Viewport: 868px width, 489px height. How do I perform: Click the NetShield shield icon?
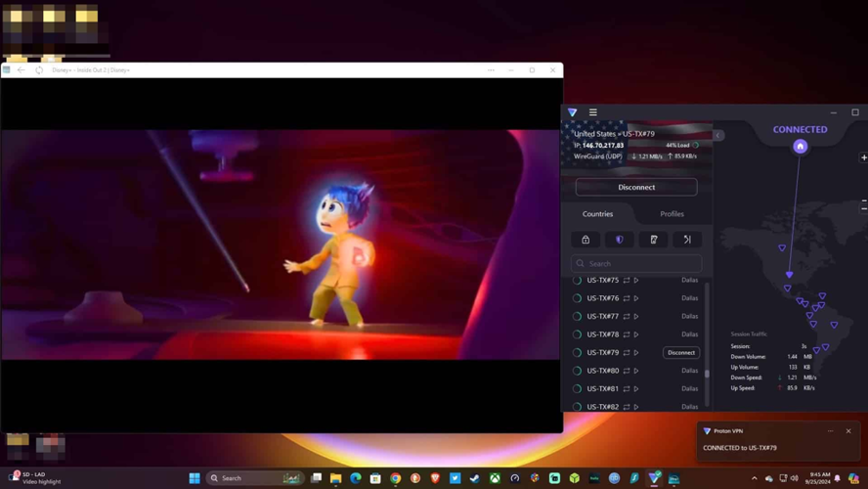coord(619,240)
